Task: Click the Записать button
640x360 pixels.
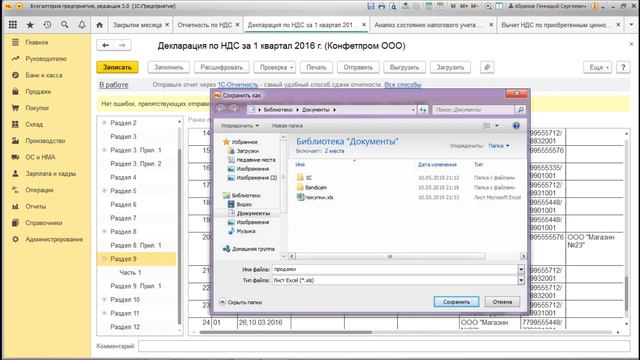Action: (117, 67)
